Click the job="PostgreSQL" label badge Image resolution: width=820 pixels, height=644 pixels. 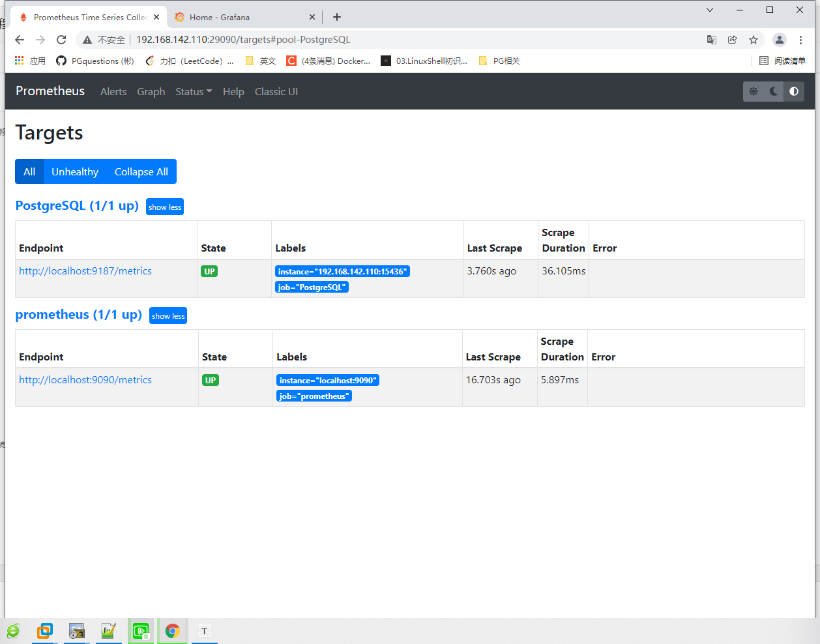pos(312,287)
